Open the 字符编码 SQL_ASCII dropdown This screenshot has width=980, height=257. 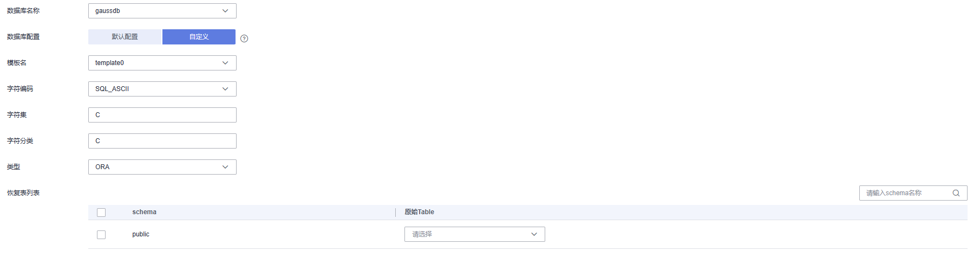tap(162, 89)
